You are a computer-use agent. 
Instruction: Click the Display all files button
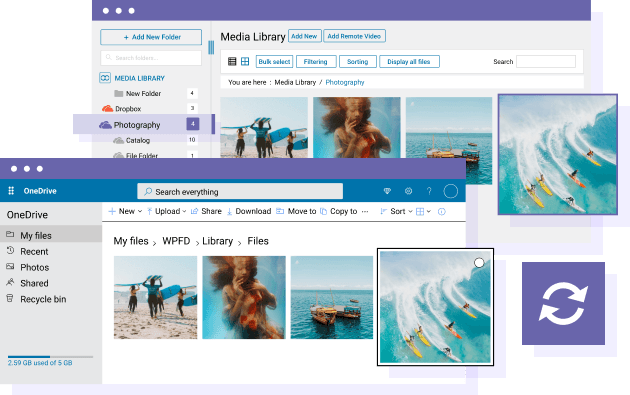[409, 61]
